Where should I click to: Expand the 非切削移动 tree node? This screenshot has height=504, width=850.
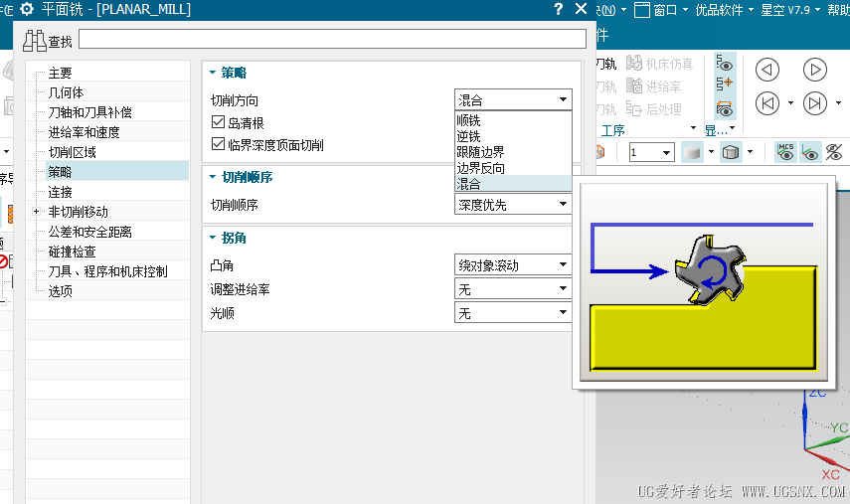pyautogui.click(x=37, y=212)
